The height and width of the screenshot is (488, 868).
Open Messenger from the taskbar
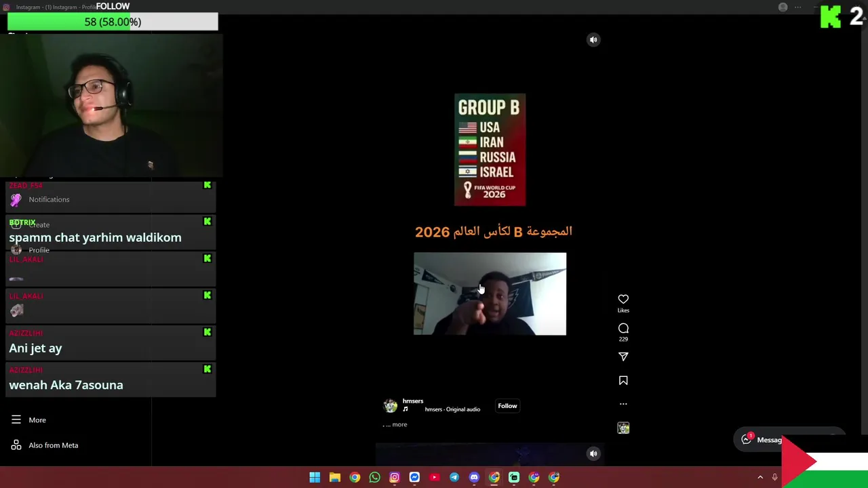pyautogui.click(x=414, y=477)
